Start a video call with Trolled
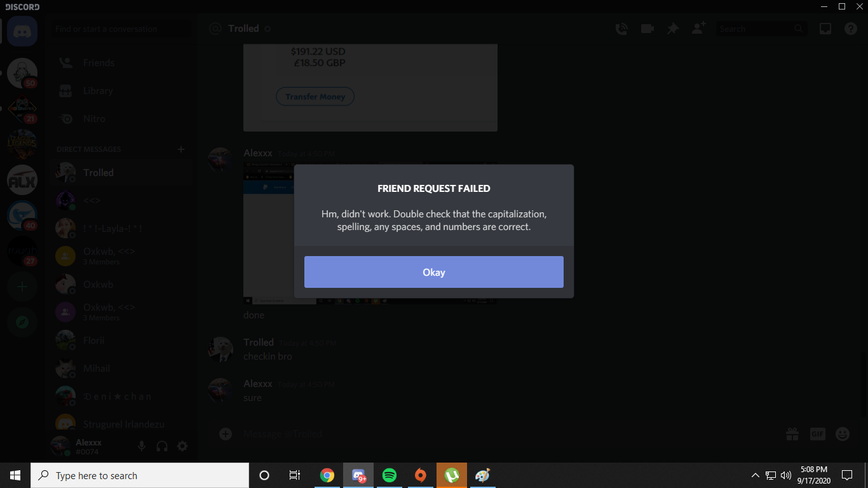The image size is (868, 488). (648, 29)
